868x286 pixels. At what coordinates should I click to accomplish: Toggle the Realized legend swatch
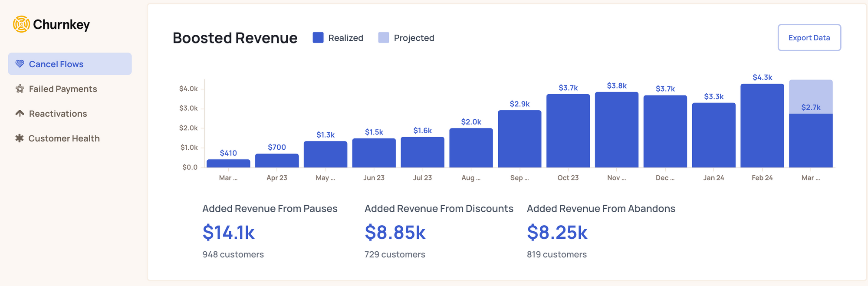point(318,38)
